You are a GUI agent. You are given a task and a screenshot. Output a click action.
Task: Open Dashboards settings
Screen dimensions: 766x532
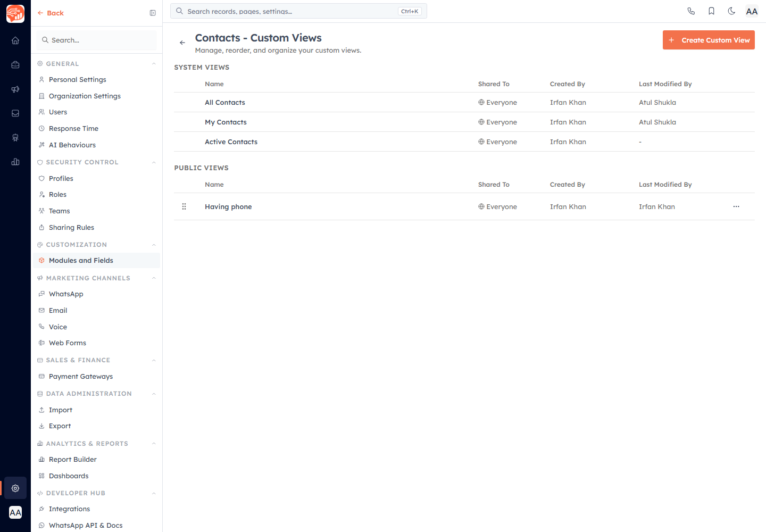click(97, 476)
